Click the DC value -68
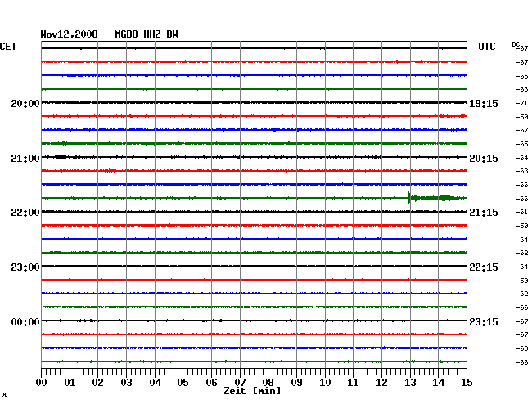Image resolution: width=532 pixels, height=404 pixels. [x=522, y=348]
